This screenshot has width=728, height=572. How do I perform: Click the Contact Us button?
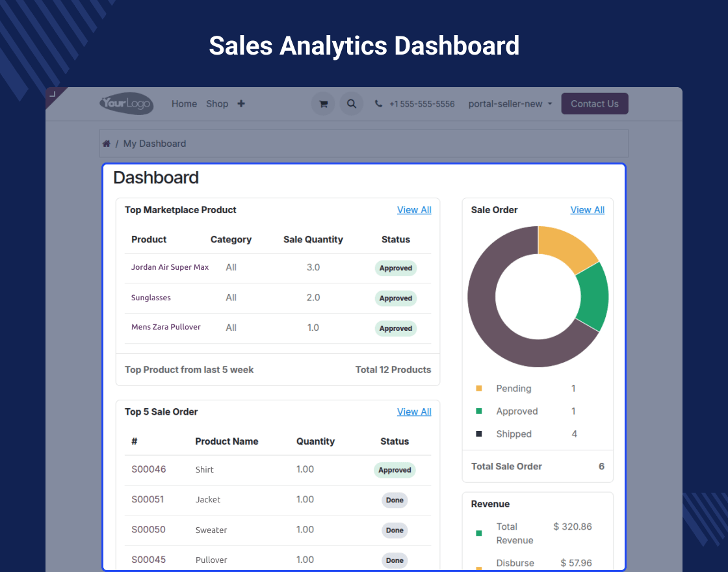pyautogui.click(x=595, y=103)
